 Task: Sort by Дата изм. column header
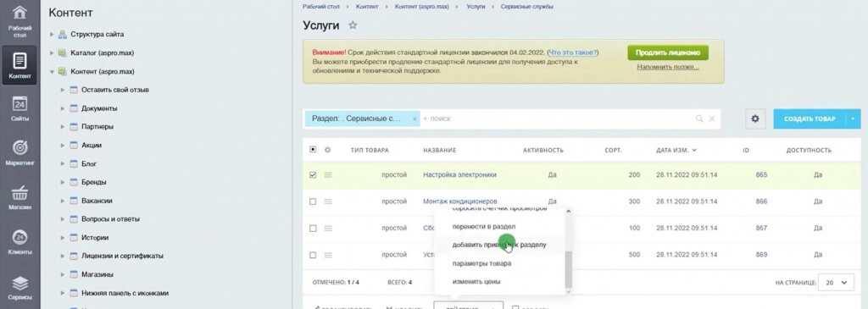click(676, 150)
